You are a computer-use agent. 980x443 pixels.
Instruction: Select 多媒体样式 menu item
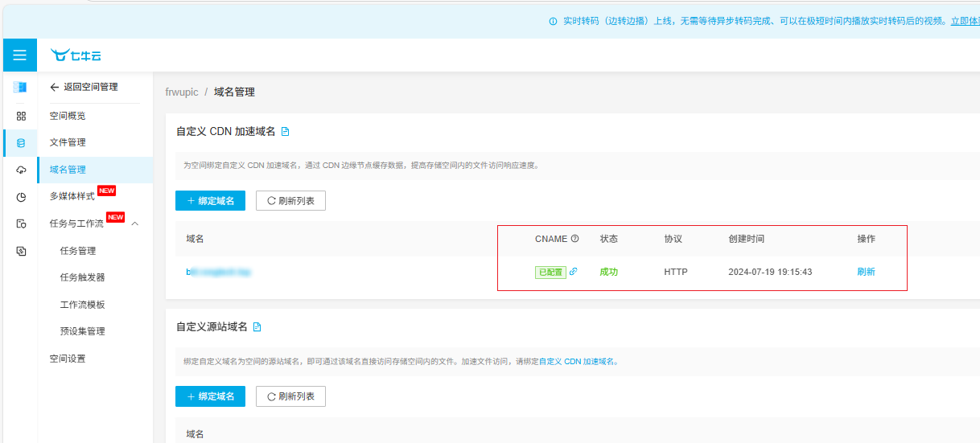click(x=72, y=196)
